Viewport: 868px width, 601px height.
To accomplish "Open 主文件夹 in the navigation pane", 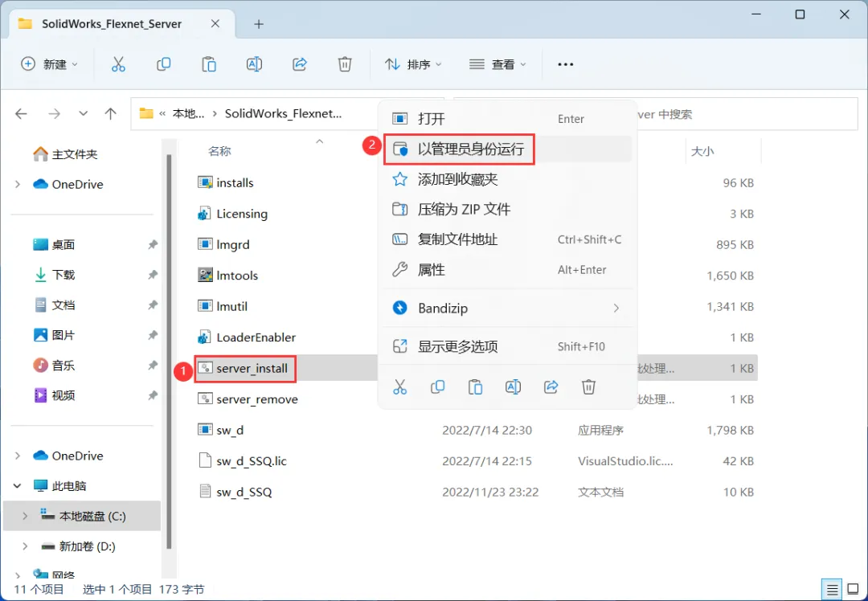I will point(65,153).
